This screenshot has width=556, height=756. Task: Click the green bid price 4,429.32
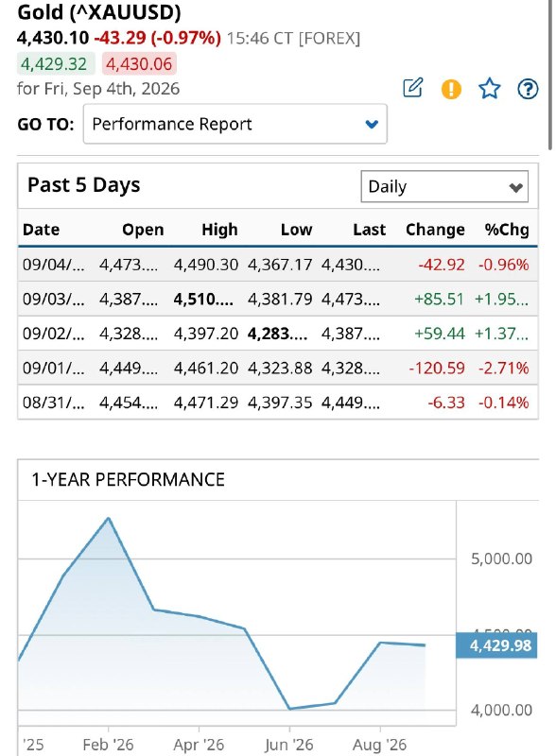pos(54,63)
